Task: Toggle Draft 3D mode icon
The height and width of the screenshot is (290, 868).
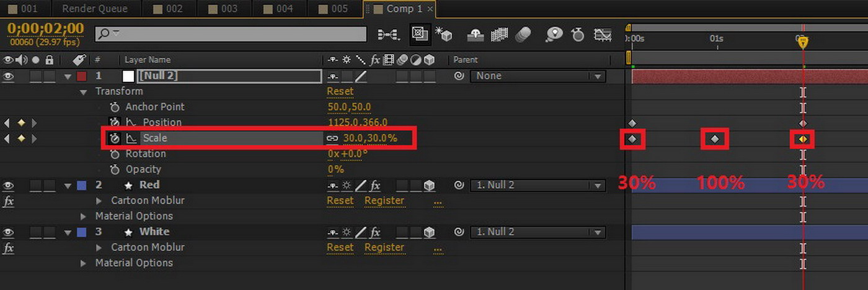Action: tap(445, 34)
